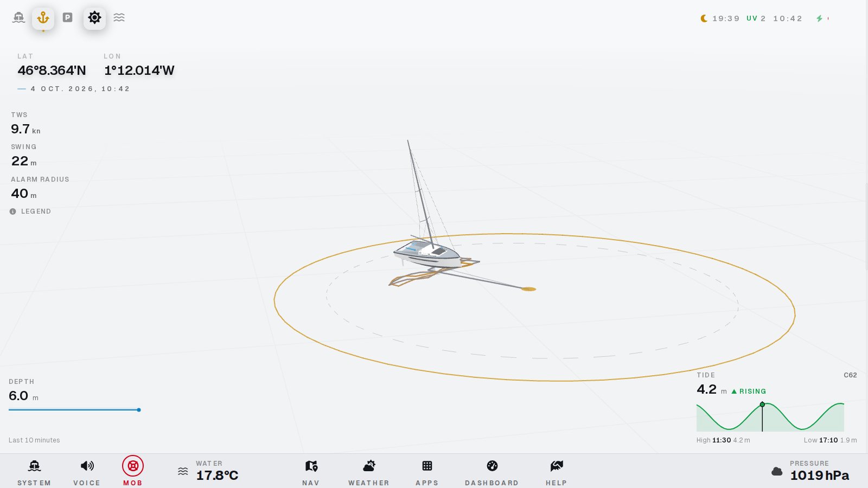
Task: Switch to boat sailing mode icon
Action: [18, 18]
